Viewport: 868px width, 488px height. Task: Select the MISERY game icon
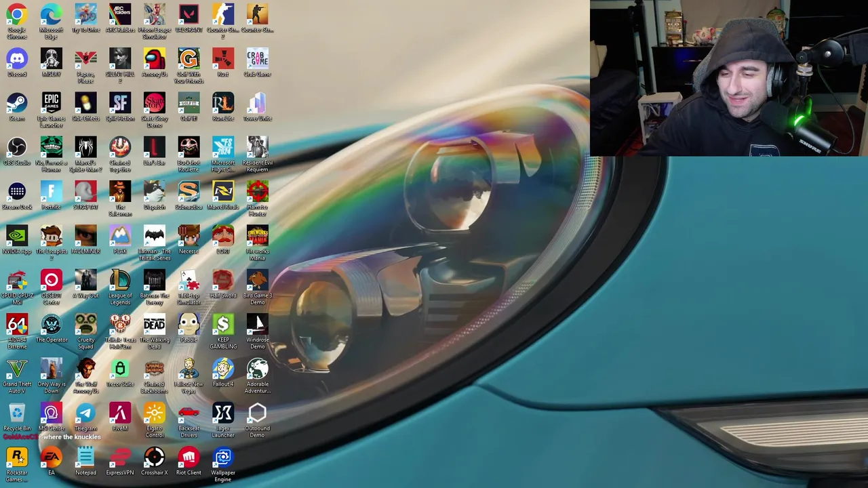52,59
